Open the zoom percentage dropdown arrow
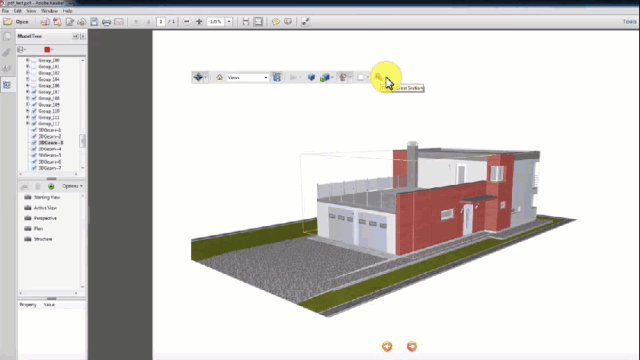Viewport: 640px width, 360px height. point(229,22)
